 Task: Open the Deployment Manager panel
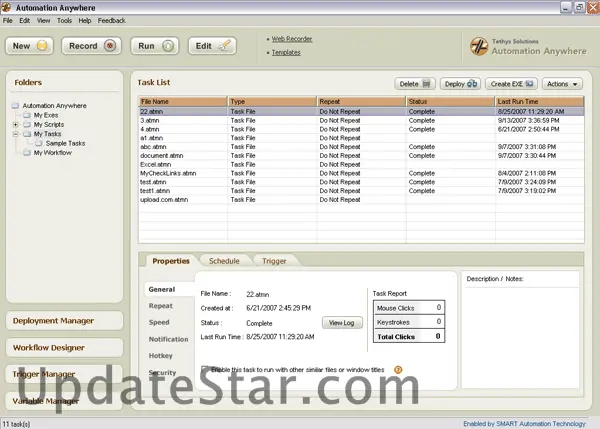(64, 321)
